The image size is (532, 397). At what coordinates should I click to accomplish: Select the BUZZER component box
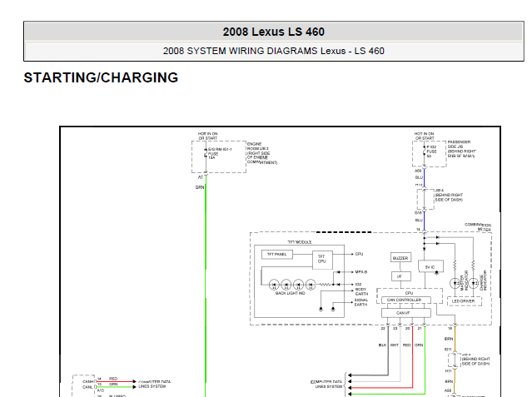400,258
